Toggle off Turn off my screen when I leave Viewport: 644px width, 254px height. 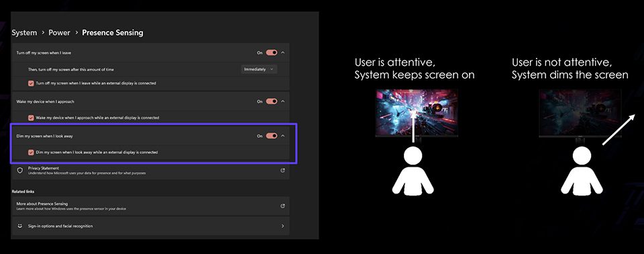[272, 52]
